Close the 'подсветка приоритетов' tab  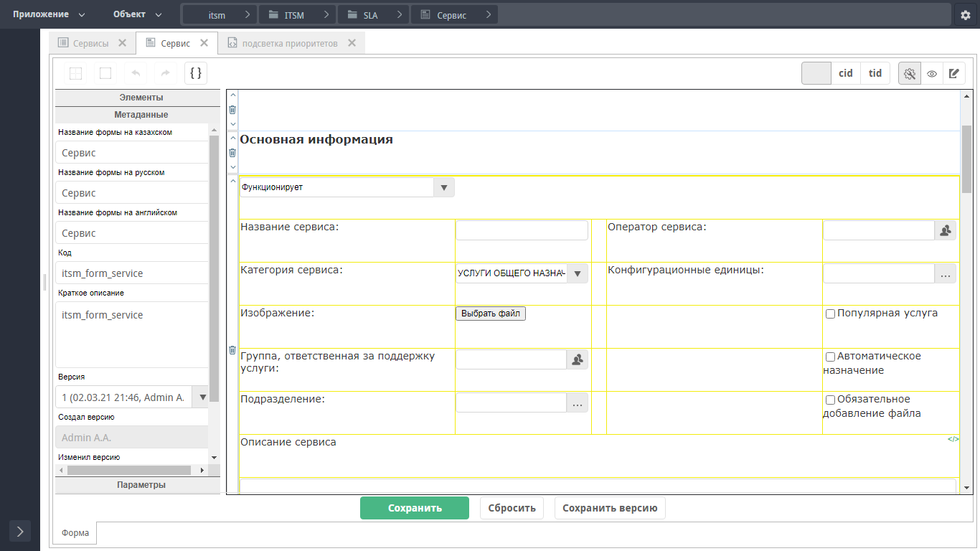click(x=352, y=43)
